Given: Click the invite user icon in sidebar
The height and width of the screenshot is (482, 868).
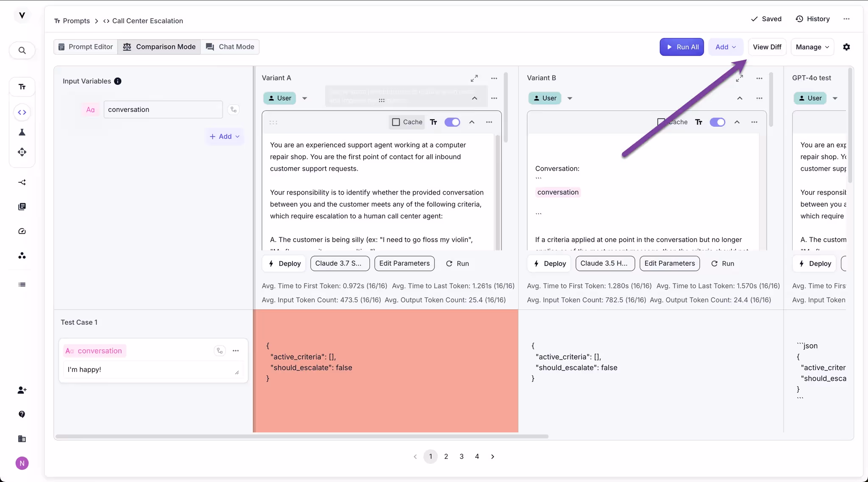Looking at the screenshot, I should pos(22,390).
